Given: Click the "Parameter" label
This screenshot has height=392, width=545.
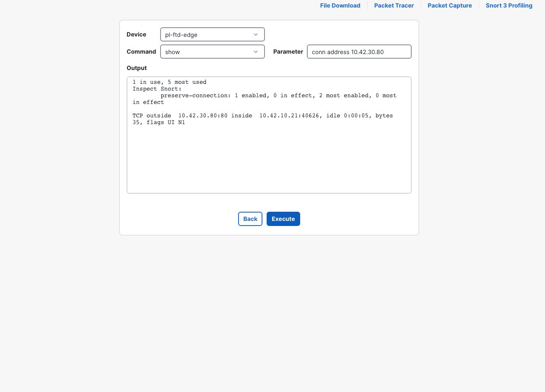Looking at the screenshot, I should pyautogui.click(x=288, y=52).
